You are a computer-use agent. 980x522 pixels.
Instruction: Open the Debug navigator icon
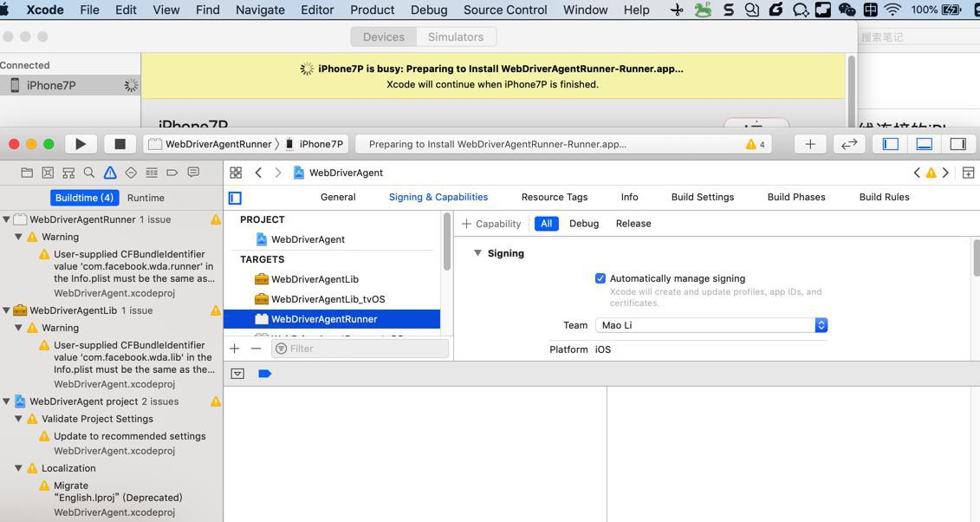152,173
